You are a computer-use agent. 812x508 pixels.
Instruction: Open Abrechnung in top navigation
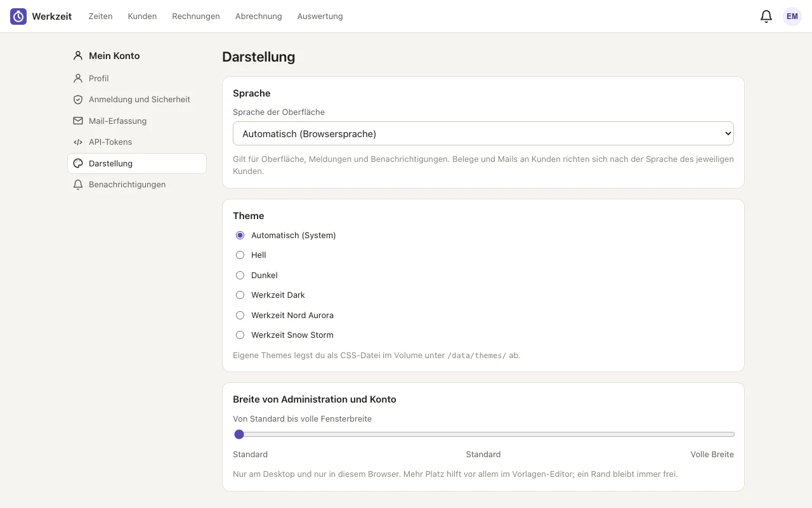pyautogui.click(x=258, y=17)
